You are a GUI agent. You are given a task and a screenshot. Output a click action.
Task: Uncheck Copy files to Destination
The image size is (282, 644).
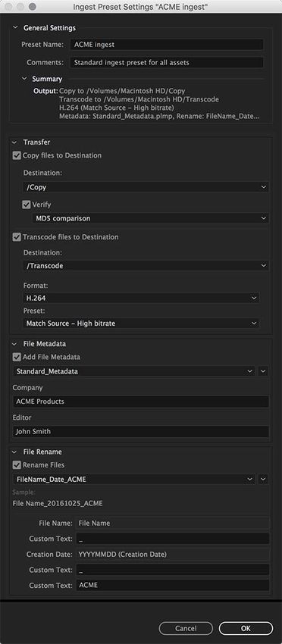pyautogui.click(x=17, y=155)
